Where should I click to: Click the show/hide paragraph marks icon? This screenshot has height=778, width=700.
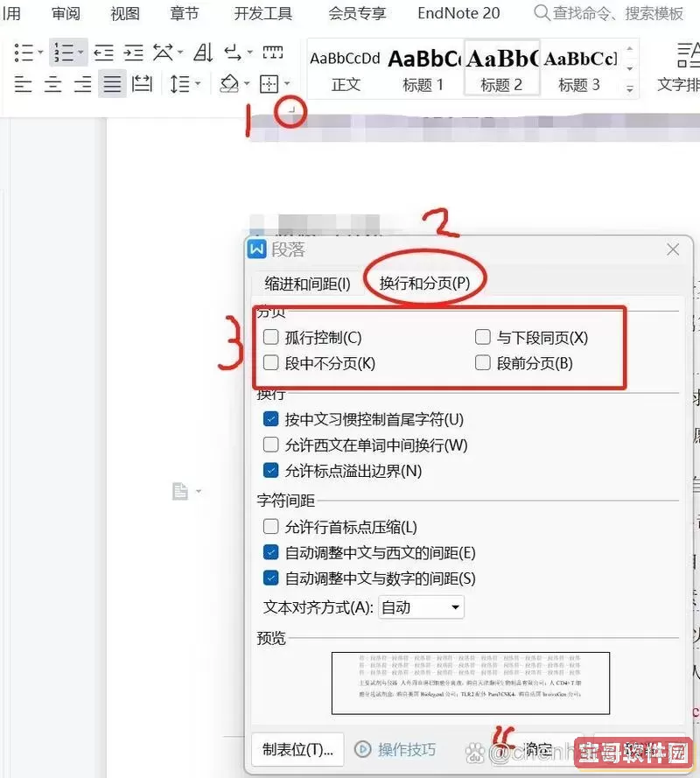(232, 53)
